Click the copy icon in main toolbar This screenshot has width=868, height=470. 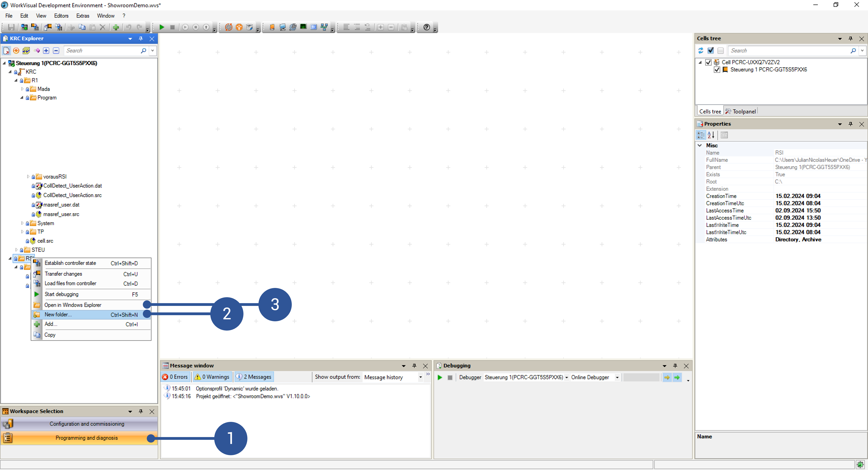82,27
